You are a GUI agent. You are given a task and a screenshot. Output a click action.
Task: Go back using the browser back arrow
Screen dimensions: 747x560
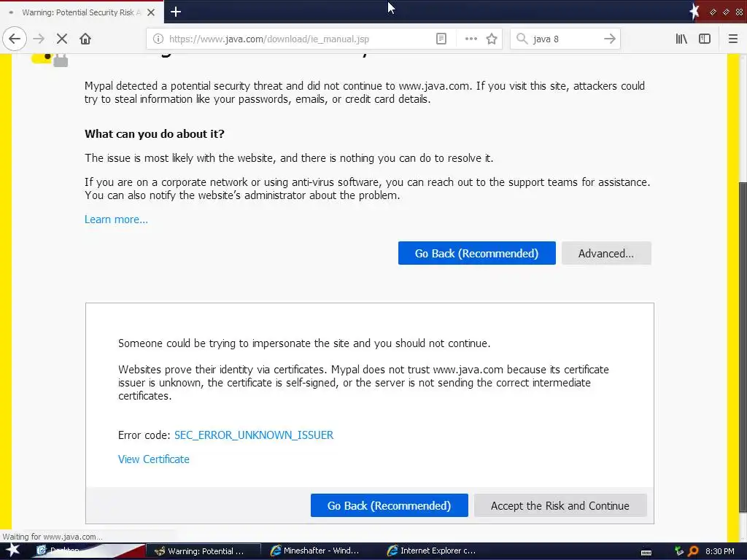15,39
